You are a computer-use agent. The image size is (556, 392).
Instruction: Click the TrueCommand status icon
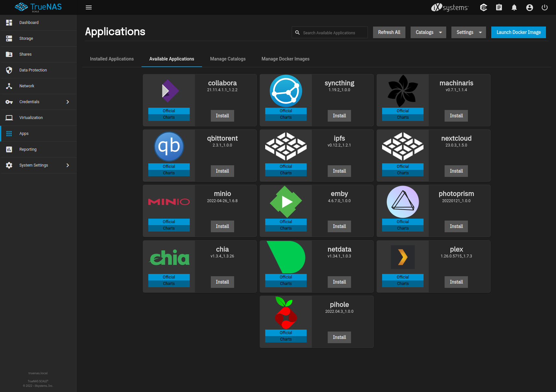click(x=483, y=7)
